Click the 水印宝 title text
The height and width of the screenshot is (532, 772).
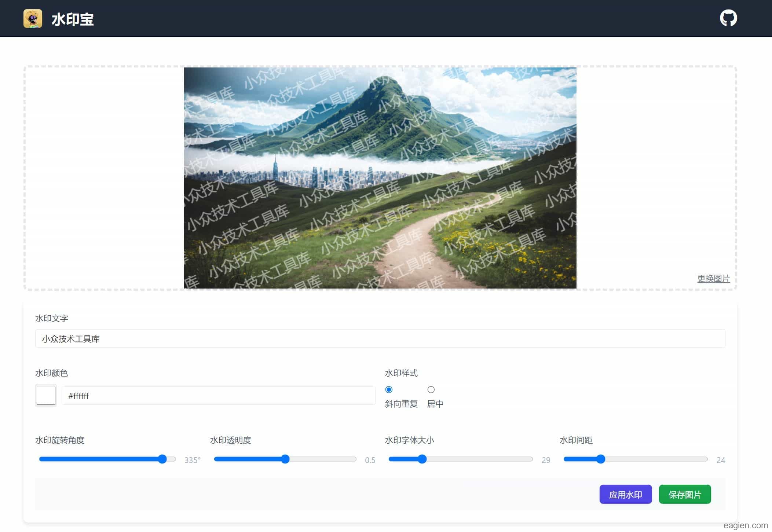pyautogui.click(x=73, y=19)
